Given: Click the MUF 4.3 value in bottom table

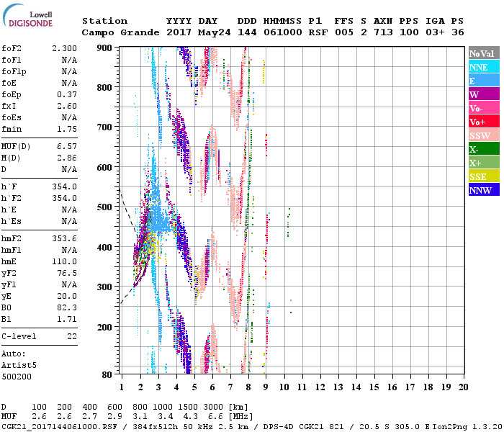Looking at the screenshot, I should click(x=190, y=417).
